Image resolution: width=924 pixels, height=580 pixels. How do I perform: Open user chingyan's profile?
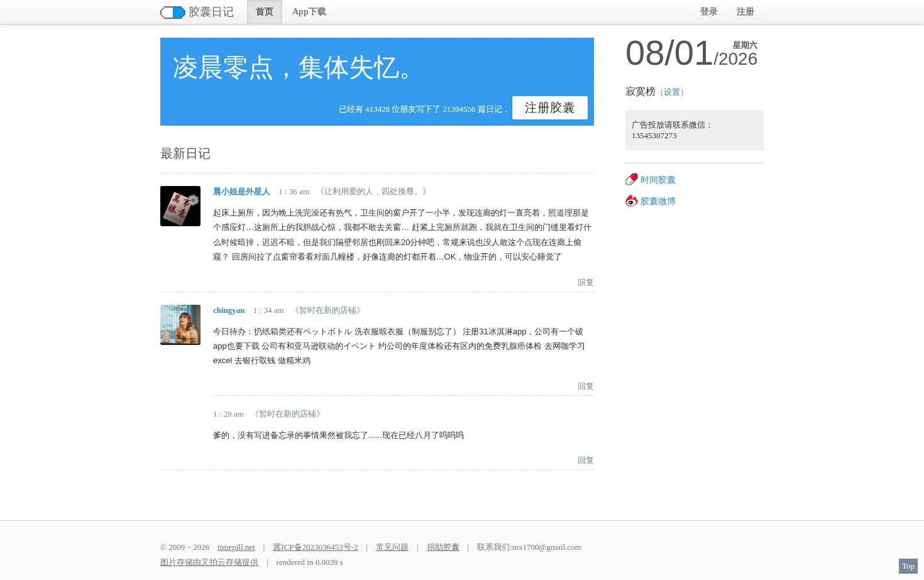click(x=229, y=310)
